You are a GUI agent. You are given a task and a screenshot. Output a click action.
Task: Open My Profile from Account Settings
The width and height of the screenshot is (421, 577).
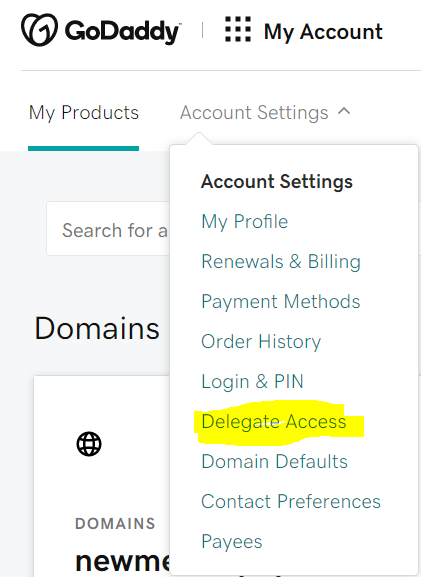(x=244, y=222)
